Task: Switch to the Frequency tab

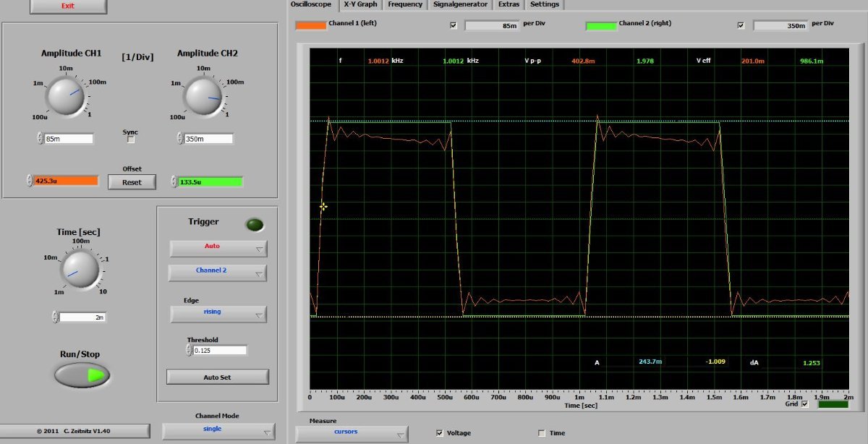Action: (404, 4)
